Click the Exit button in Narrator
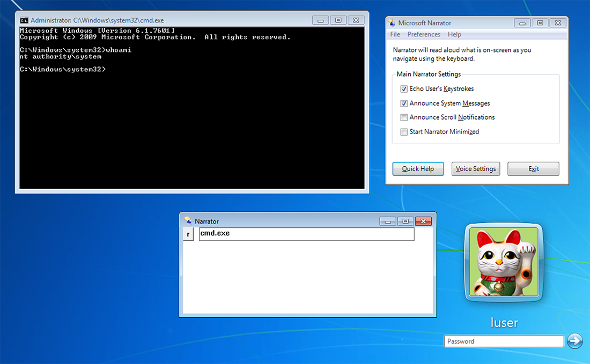Screen dimensions: 590x364 (x=533, y=169)
